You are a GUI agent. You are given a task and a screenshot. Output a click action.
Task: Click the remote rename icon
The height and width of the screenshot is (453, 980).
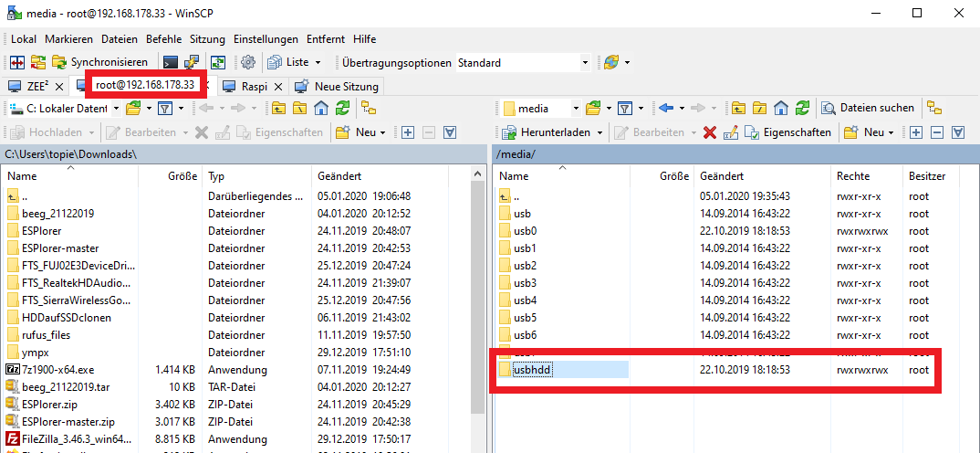coord(730,132)
